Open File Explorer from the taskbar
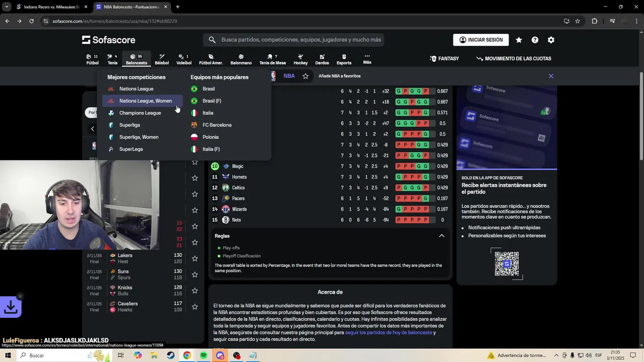This screenshot has height=362, width=644. [x=154, y=355]
